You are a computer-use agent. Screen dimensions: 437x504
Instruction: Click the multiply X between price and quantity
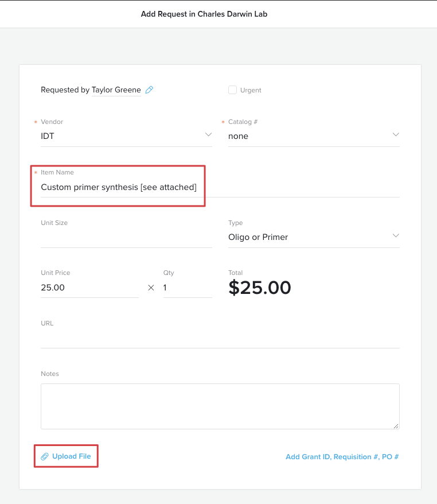pos(151,288)
